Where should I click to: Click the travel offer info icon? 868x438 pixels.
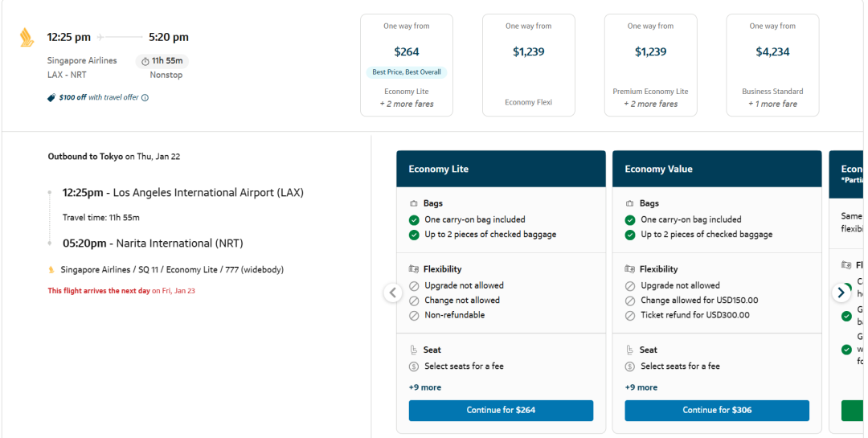(145, 98)
